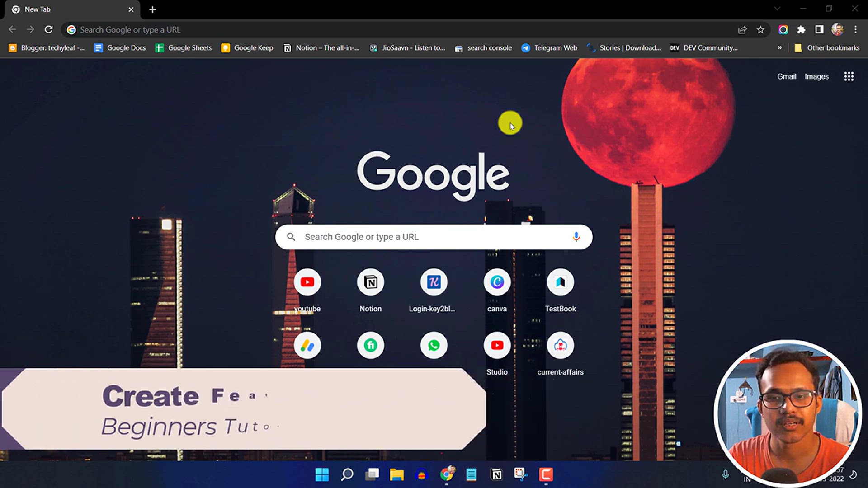Focus the center Google search box

tap(434, 237)
